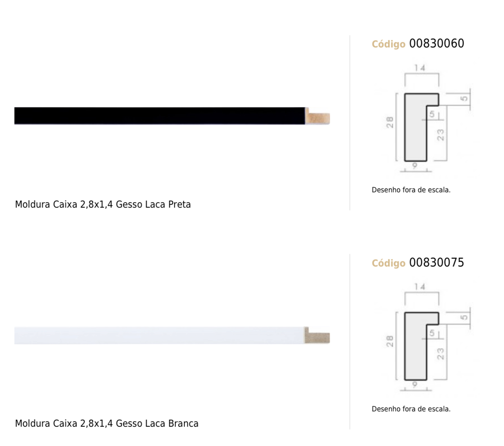Select product code 00830075
This screenshot has width=504, height=446.
coord(436,262)
